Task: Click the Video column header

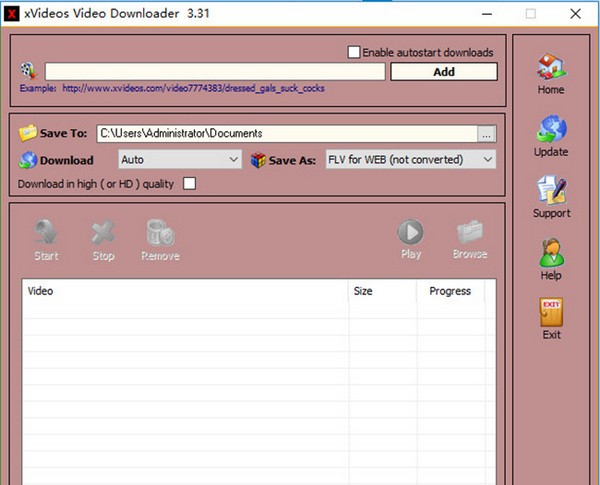Action: [x=185, y=291]
